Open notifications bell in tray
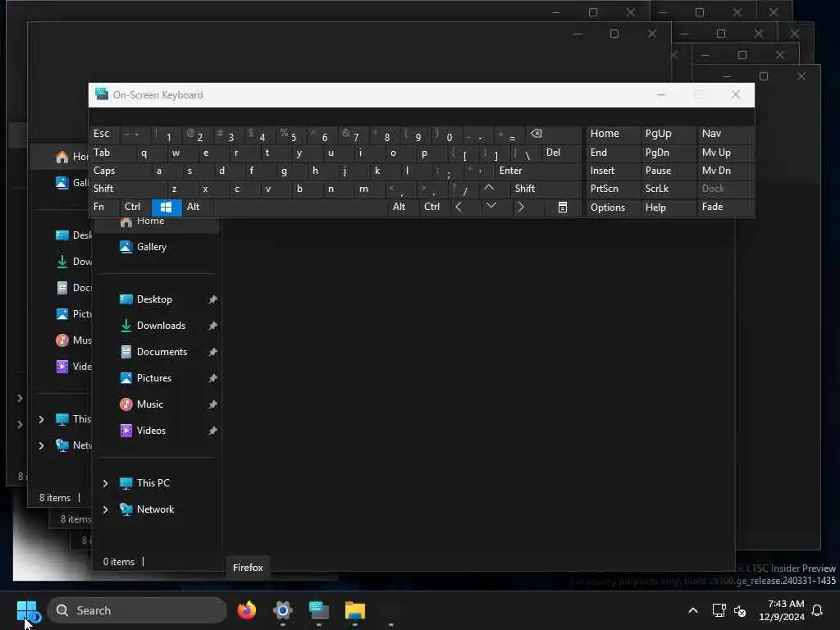The width and height of the screenshot is (840, 630). click(x=817, y=610)
